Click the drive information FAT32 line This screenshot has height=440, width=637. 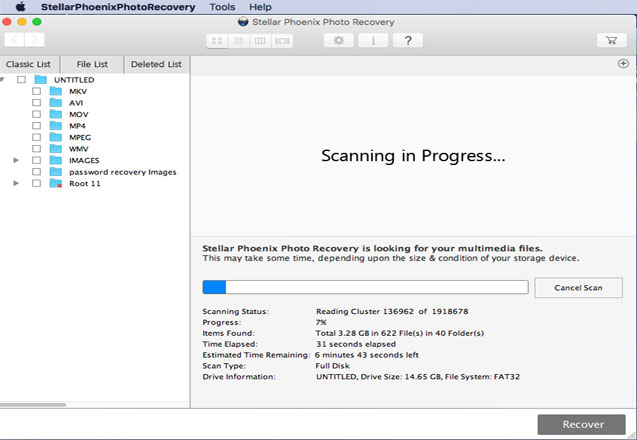click(x=418, y=377)
